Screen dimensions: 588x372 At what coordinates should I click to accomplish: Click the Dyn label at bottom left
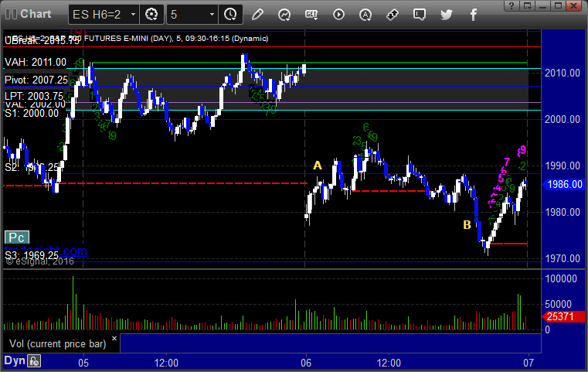point(14,360)
